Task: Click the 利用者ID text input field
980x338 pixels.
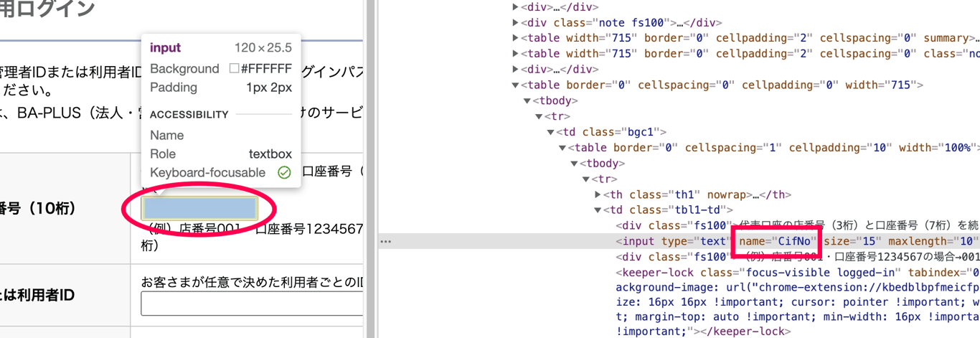Action: click(x=252, y=304)
